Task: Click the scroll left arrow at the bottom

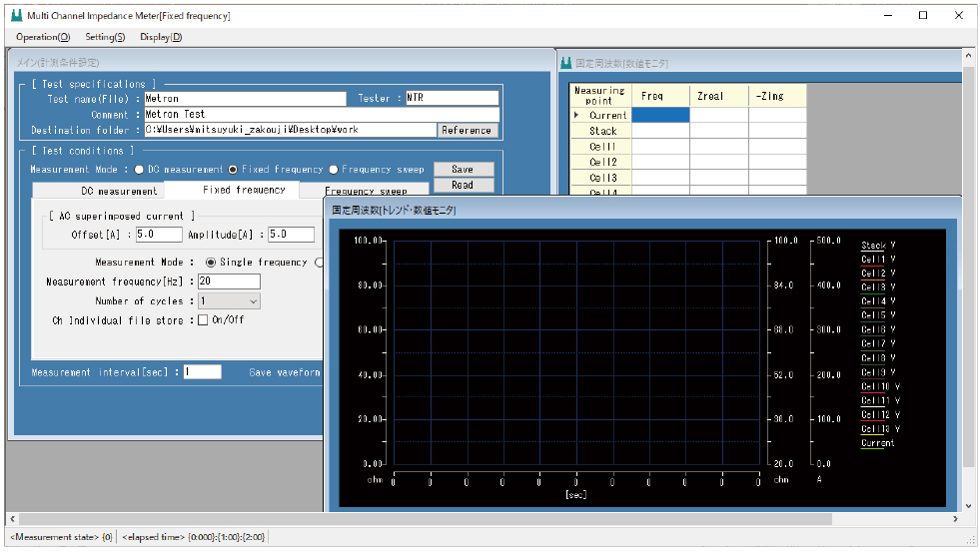Action: point(13,519)
